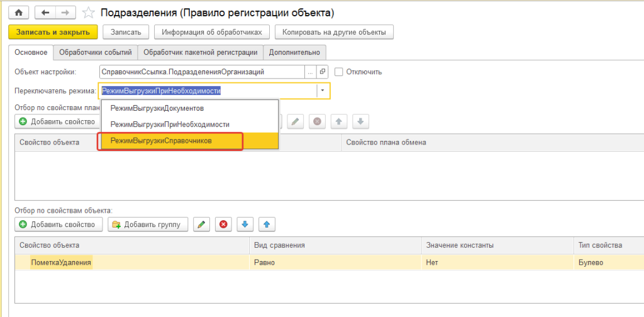
Task: Toggle the Переключатель режима dropdown arrow
Action: (x=322, y=91)
